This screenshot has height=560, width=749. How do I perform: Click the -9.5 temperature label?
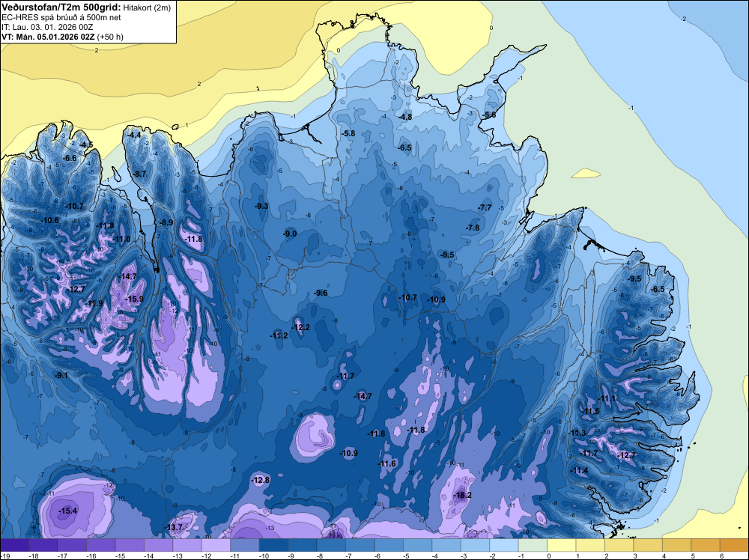tap(634, 279)
